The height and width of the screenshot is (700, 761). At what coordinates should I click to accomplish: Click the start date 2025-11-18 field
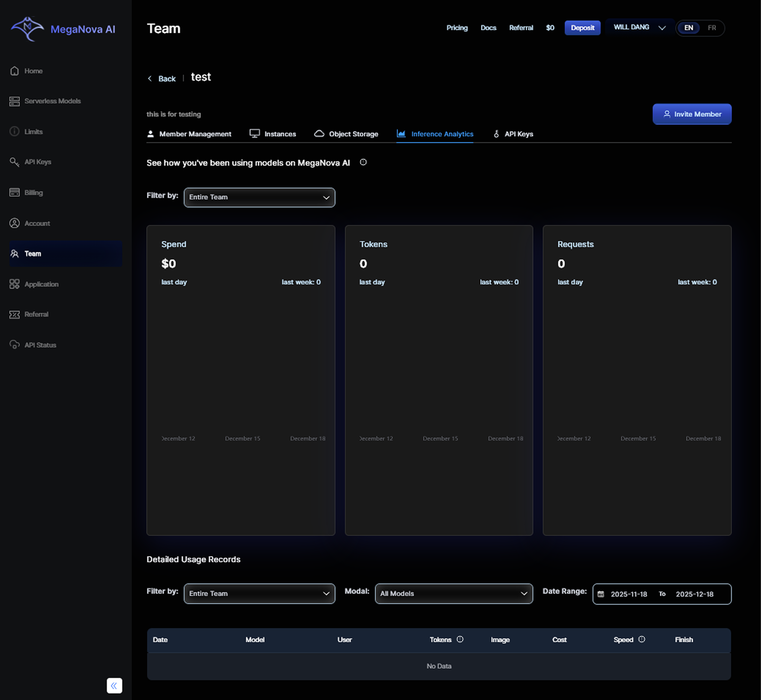629,594
